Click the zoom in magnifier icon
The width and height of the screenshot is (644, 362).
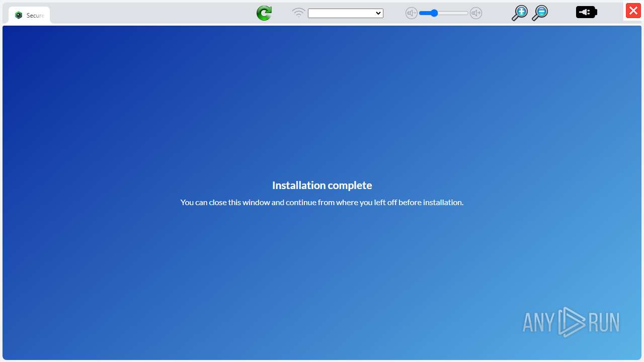[x=519, y=13]
